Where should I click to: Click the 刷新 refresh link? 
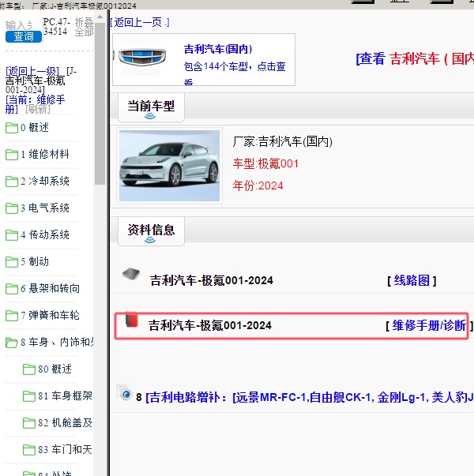tap(38, 109)
